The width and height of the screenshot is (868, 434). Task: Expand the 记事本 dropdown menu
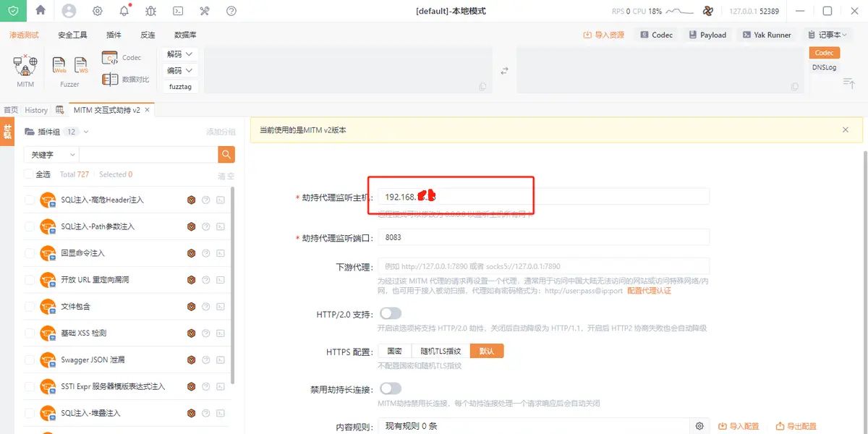pos(828,35)
